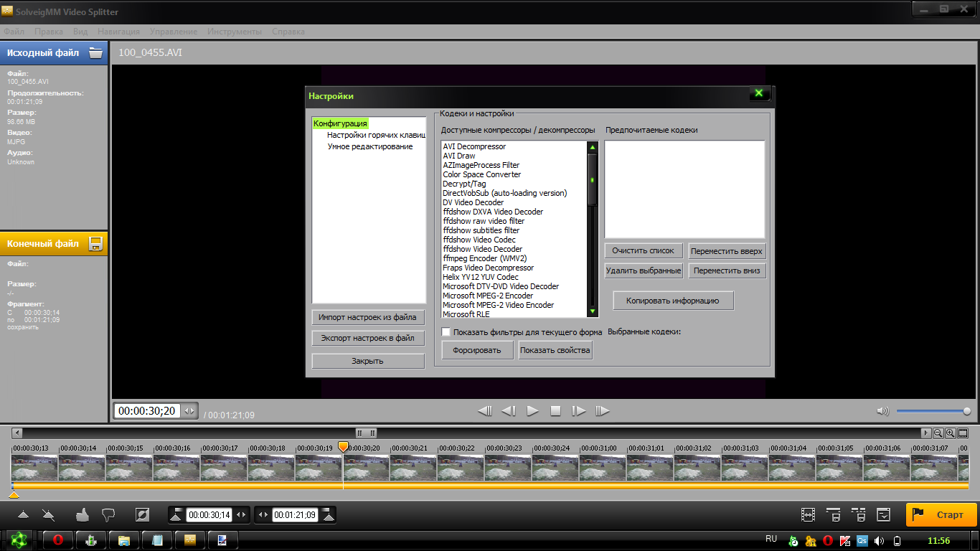Step forward one frame

tap(578, 411)
